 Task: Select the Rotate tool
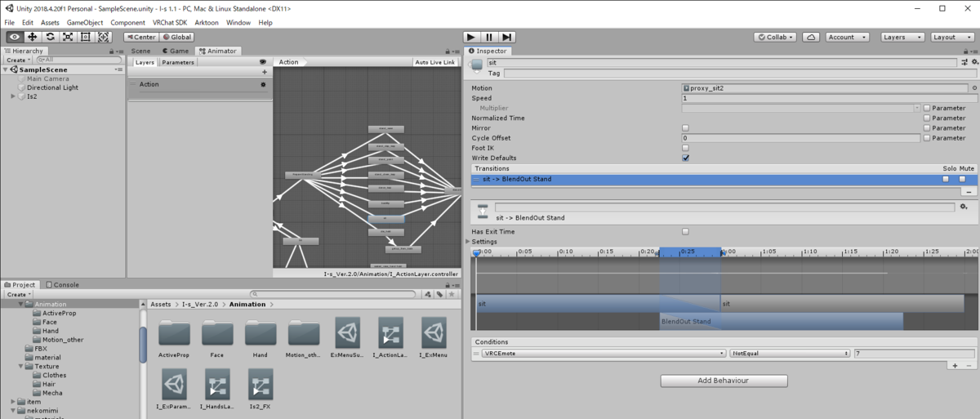pos(51,37)
